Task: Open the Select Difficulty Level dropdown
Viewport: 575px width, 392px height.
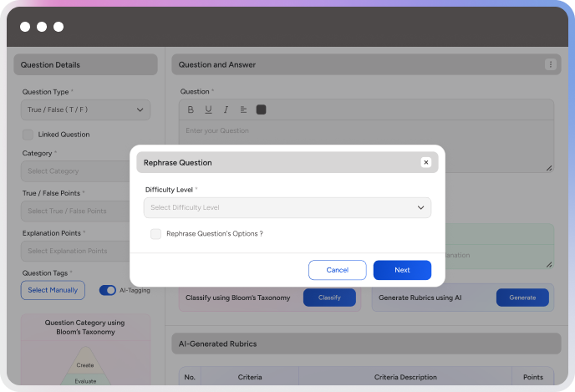Action: (287, 207)
